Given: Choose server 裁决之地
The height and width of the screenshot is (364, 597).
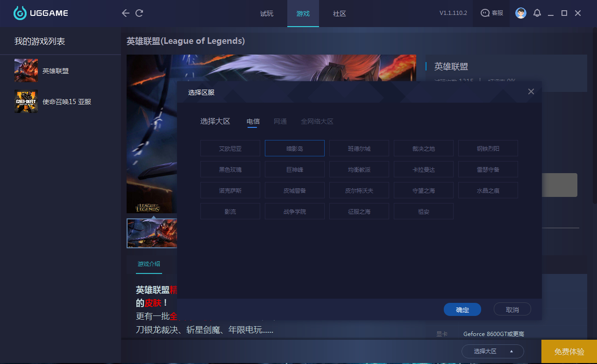Looking at the screenshot, I should (424, 148).
